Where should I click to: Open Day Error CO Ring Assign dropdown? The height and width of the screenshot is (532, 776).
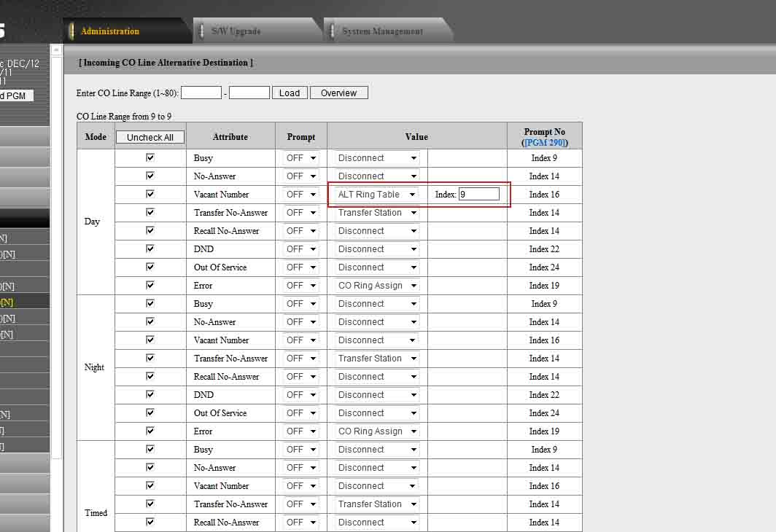pyautogui.click(x=376, y=286)
